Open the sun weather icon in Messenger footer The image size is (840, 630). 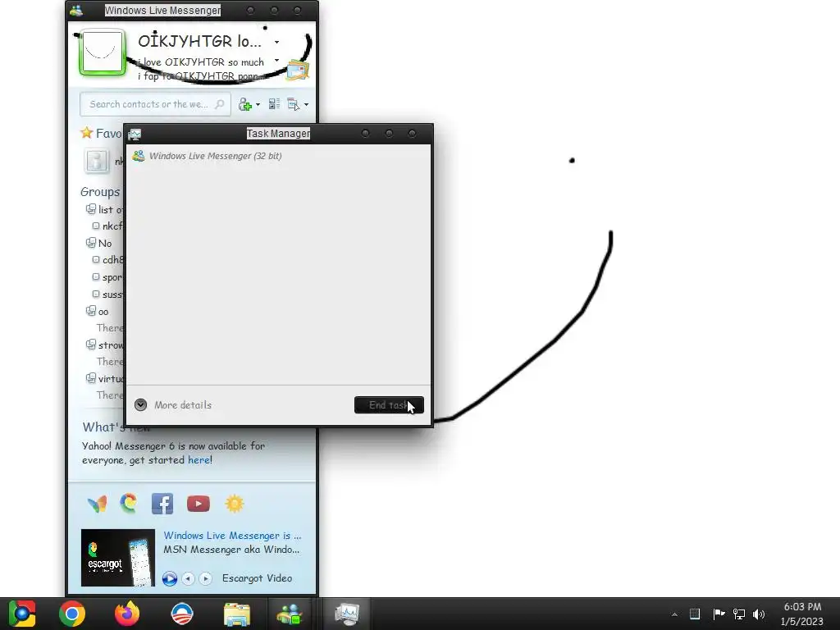(x=235, y=504)
